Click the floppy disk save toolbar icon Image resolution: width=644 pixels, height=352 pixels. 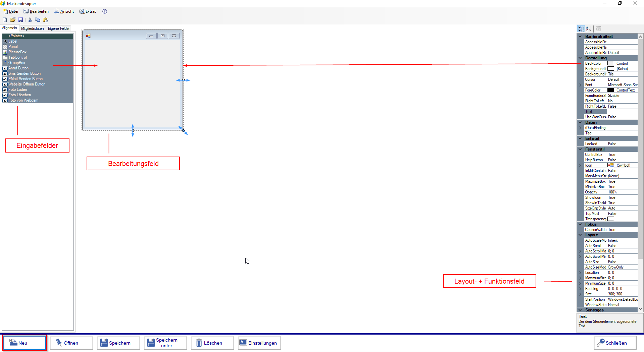click(x=20, y=20)
